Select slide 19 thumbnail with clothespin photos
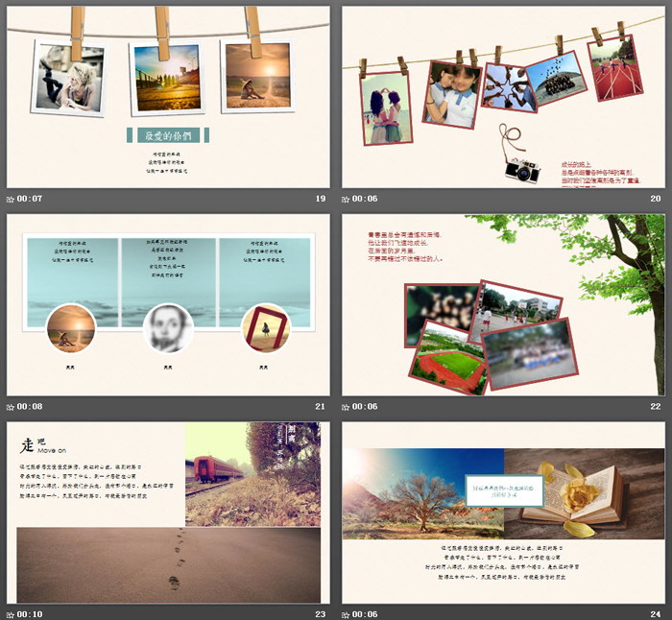 (168, 97)
